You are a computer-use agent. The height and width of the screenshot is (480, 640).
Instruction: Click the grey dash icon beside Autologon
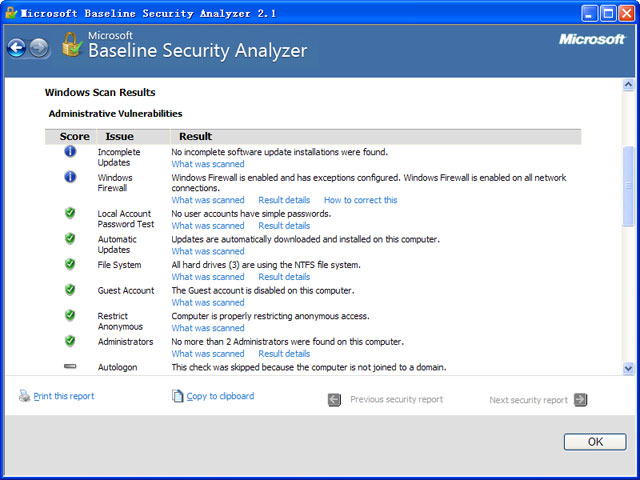(x=70, y=366)
